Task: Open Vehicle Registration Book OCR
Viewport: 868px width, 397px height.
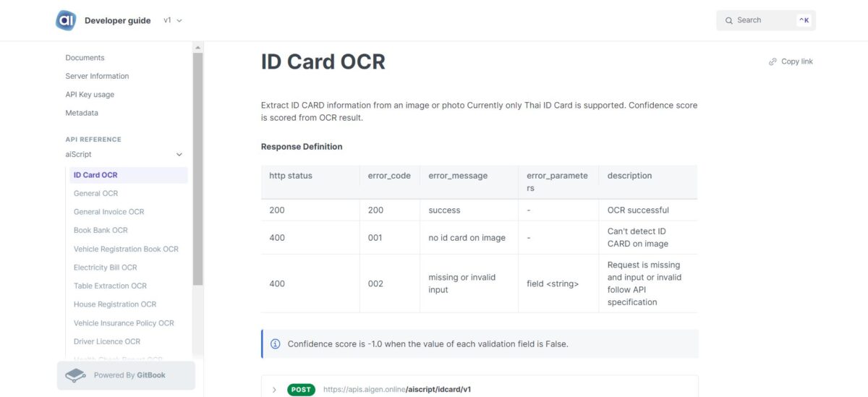Action: coord(126,249)
